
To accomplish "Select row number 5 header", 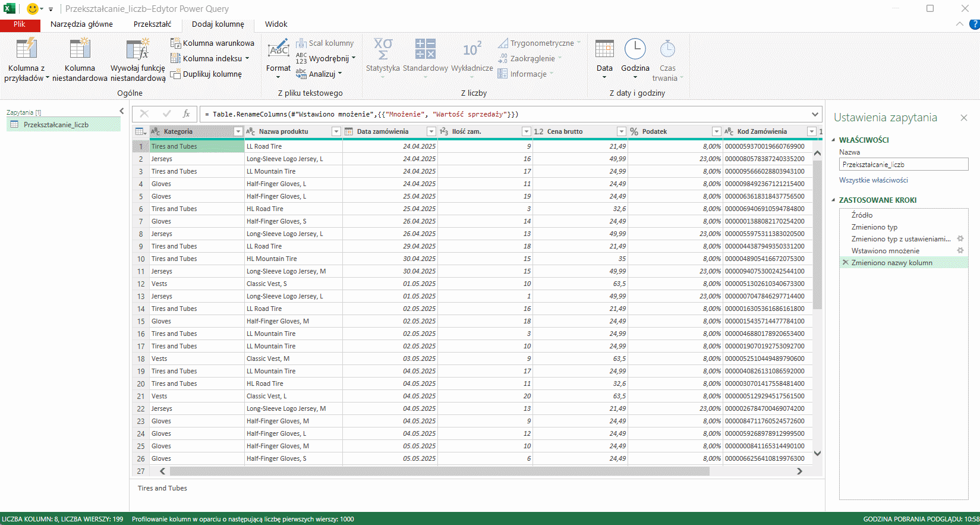I will (x=141, y=196).
